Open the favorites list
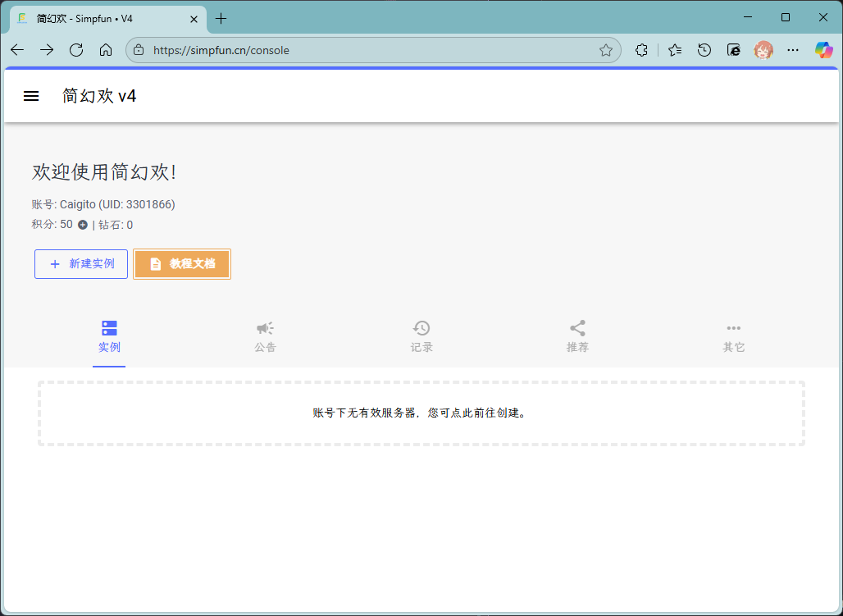Image resolution: width=843 pixels, height=616 pixels. pyautogui.click(x=675, y=50)
